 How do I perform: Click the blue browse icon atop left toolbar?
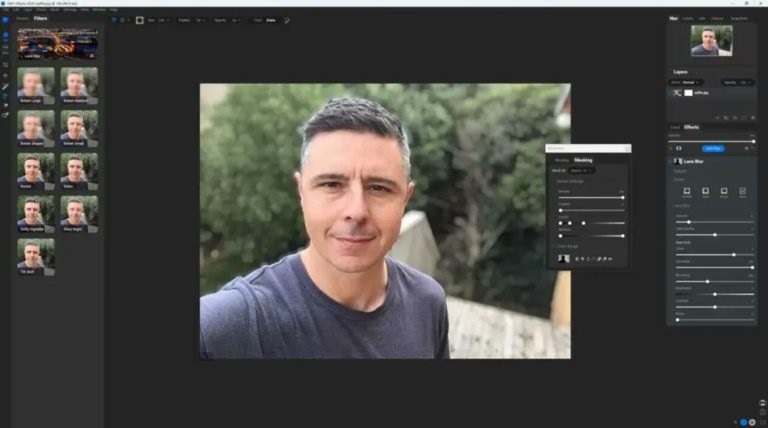5,20
